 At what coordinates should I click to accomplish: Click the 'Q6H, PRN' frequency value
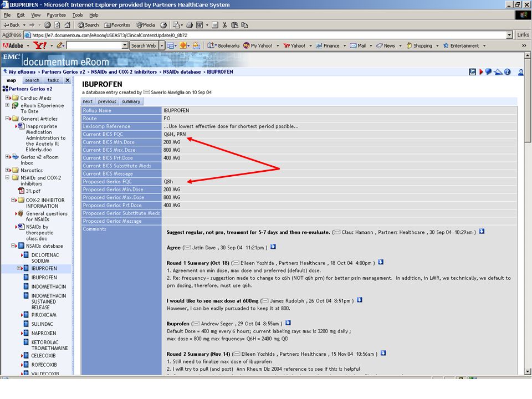click(x=175, y=134)
